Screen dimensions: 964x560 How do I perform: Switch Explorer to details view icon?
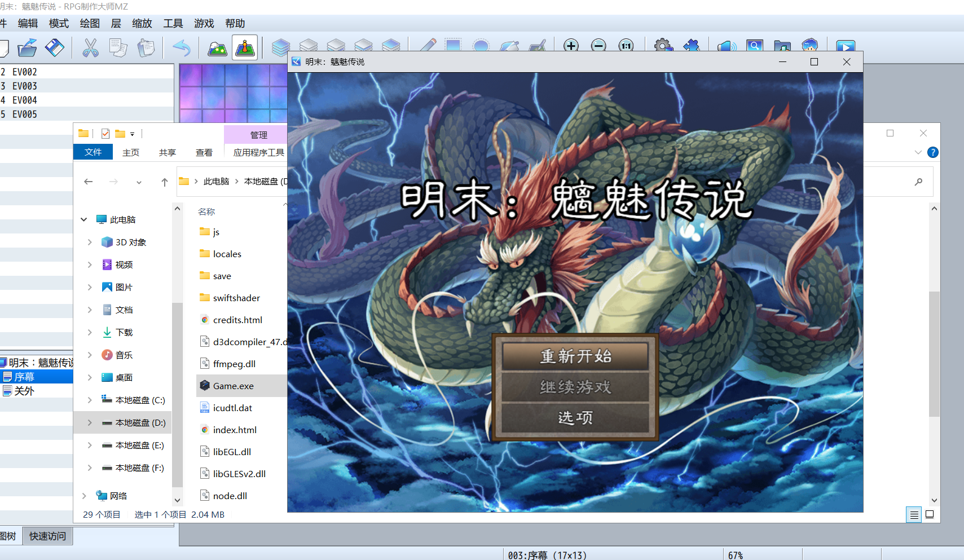[x=914, y=514]
